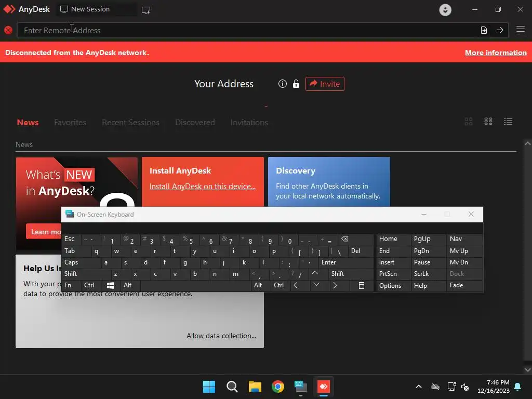Click the news scrollbar up arrow

(x=528, y=143)
